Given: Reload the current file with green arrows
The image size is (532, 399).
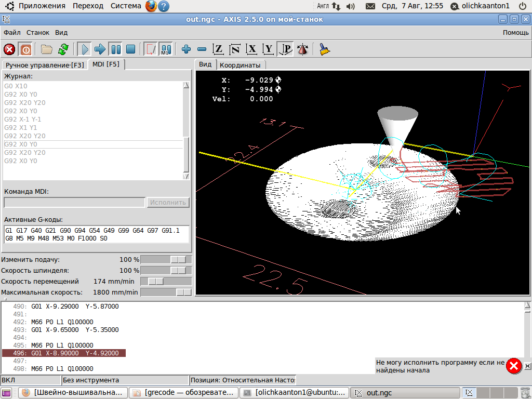Looking at the screenshot, I should (63, 49).
